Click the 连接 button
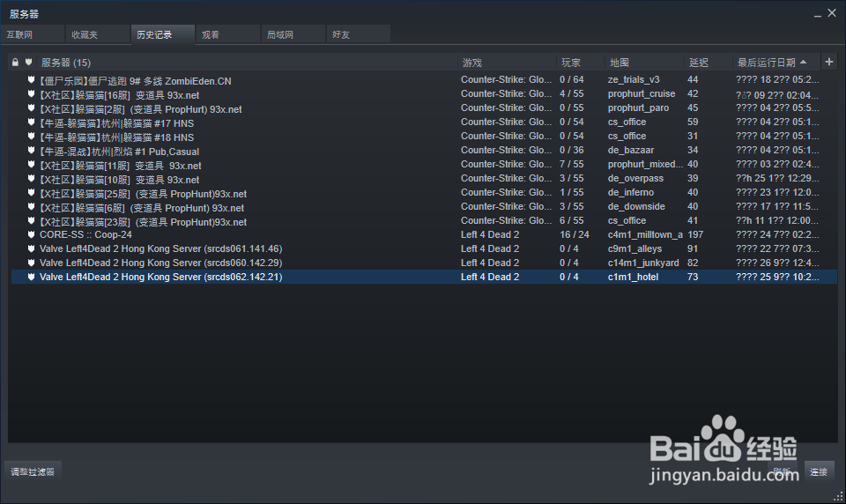Screen dimensions: 846x504 point(819,471)
